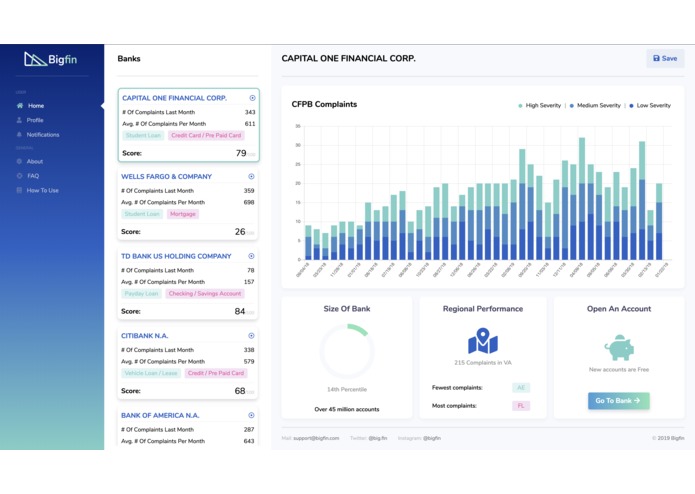Click the Notifications bell icon

[x=19, y=134]
